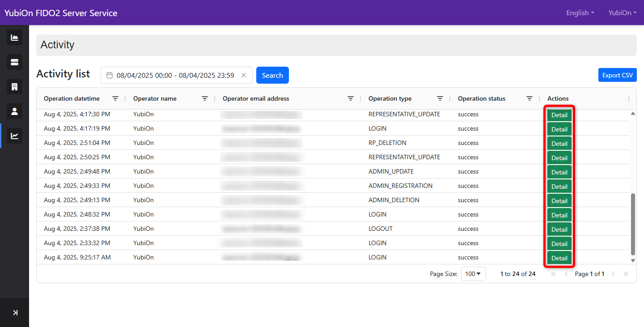The width and height of the screenshot is (644, 327).
Task: Select the RP_DELETION cell
Action: pos(387,143)
